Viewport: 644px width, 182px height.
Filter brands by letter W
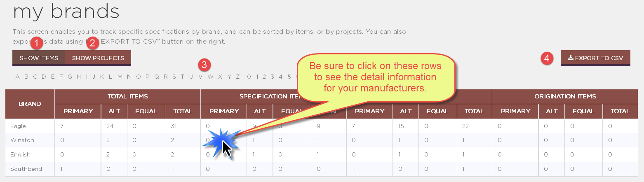click(x=210, y=77)
